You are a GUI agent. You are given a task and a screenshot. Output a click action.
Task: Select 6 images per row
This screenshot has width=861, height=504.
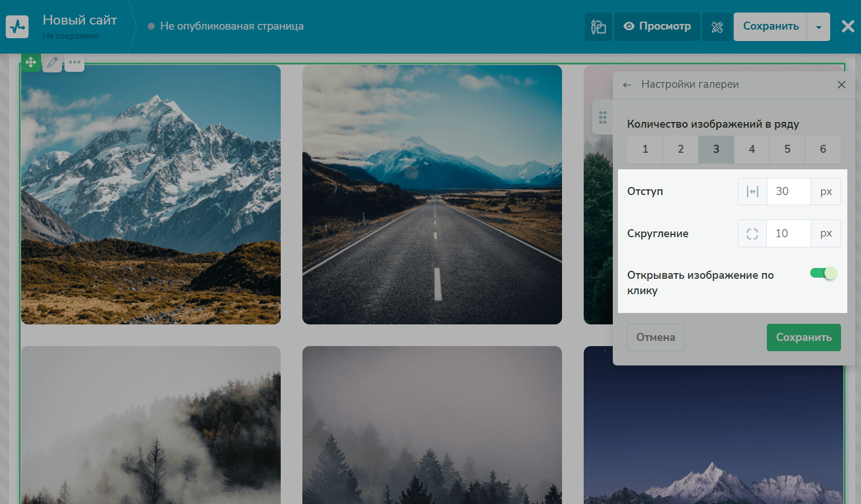[823, 149]
